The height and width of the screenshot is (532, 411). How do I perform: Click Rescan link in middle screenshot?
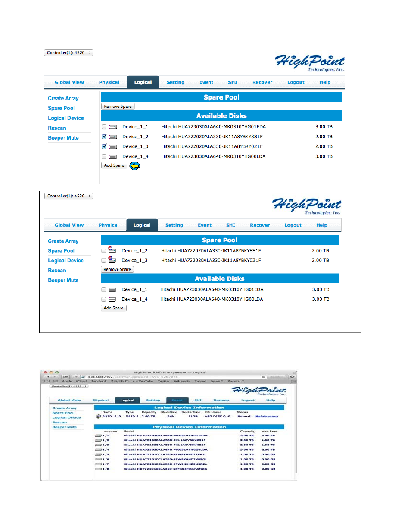57,271
